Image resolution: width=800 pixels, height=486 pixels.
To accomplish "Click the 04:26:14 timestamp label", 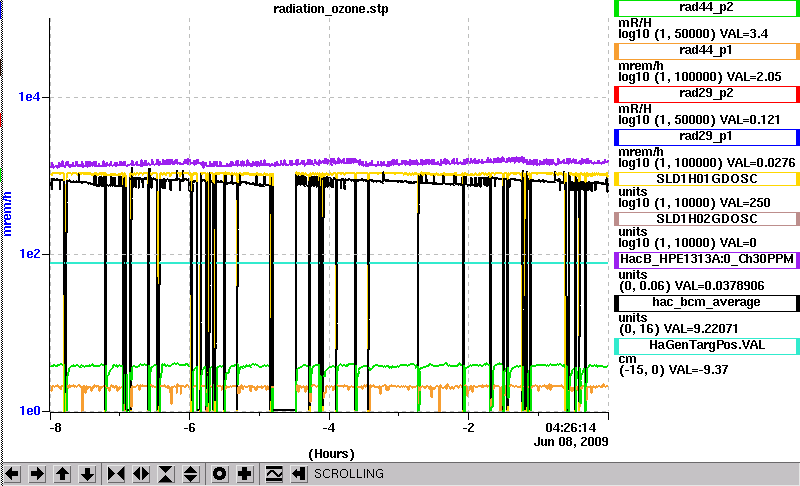I will click(570, 427).
